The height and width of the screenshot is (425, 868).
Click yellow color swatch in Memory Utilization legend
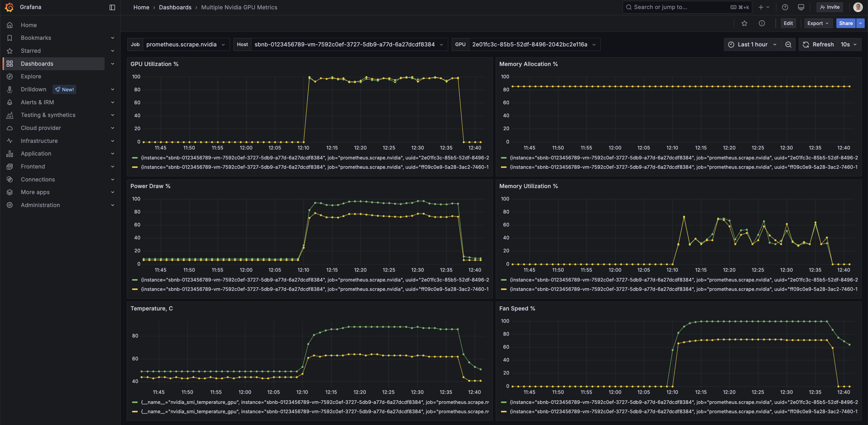[x=504, y=289]
